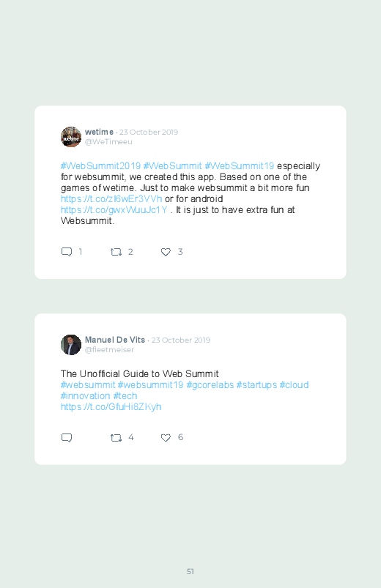The width and height of the screenshot is (381, 588).
Task: Open the #WebSummit2019 hashtag
Action: pyautogui.click(x=100, y=165)
